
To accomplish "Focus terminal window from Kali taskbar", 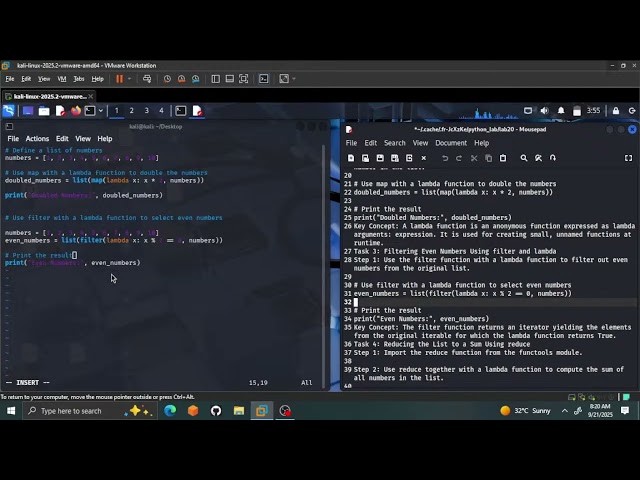I will tap(181, 111).
